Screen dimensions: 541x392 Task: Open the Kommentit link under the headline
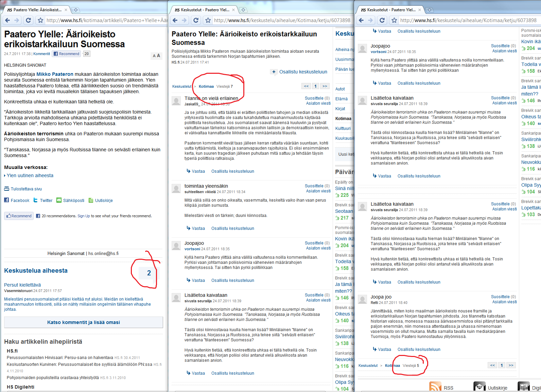(x=41, y=54)
